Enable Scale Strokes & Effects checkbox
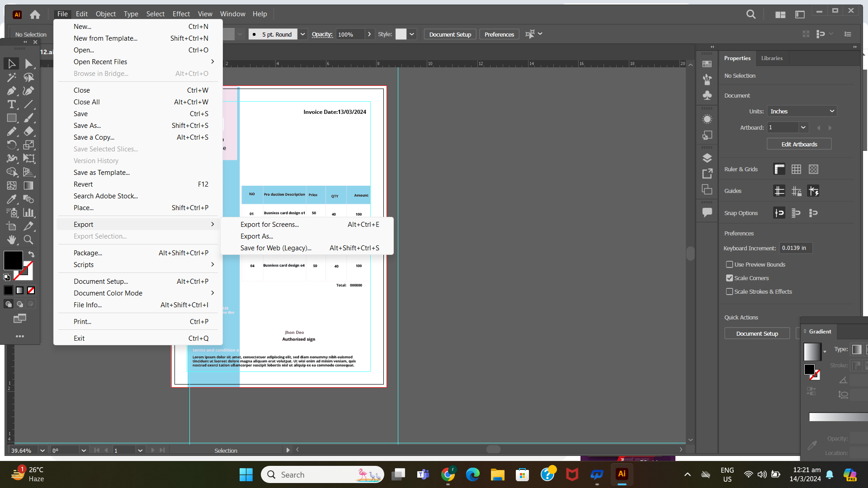Viewport: 868px width, 488px height. [729, 291]
